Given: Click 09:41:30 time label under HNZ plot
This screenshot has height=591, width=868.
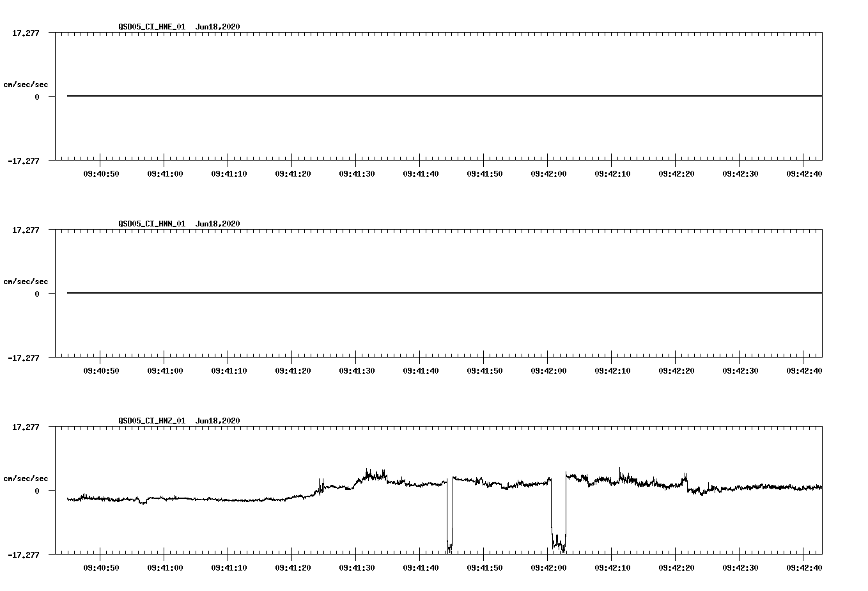Looking at the screenshot, I should [x=357, y=568].
